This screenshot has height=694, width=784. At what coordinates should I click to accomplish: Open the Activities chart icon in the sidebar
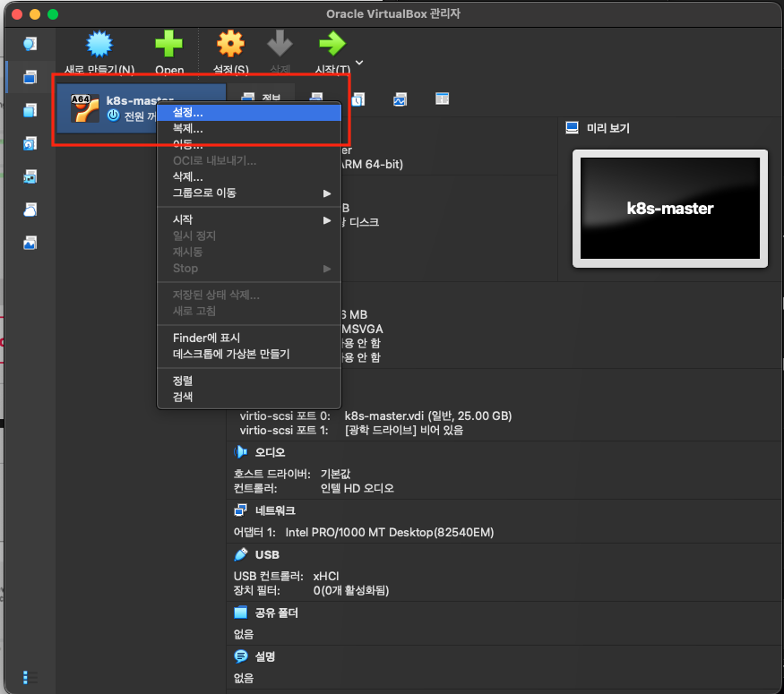30,243
